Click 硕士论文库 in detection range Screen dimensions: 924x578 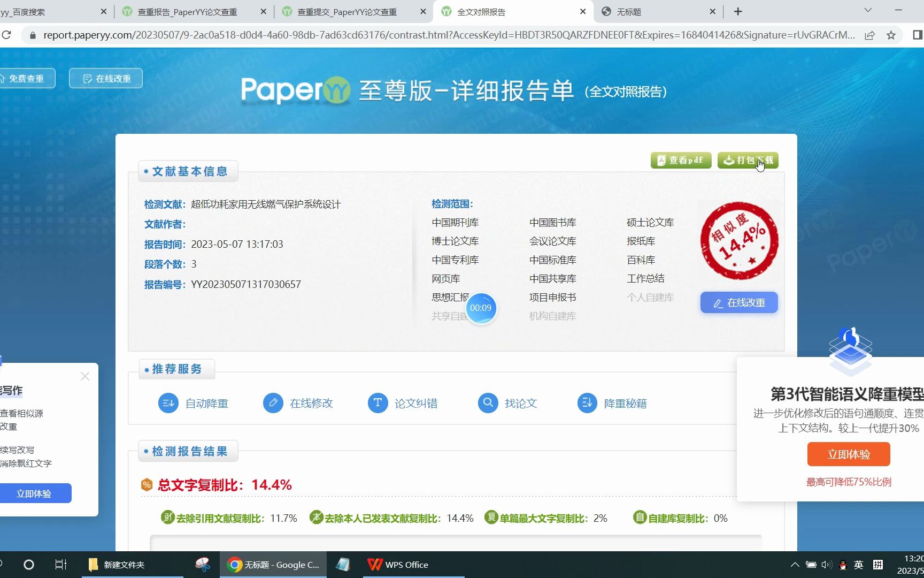click(x=650, y=223)
